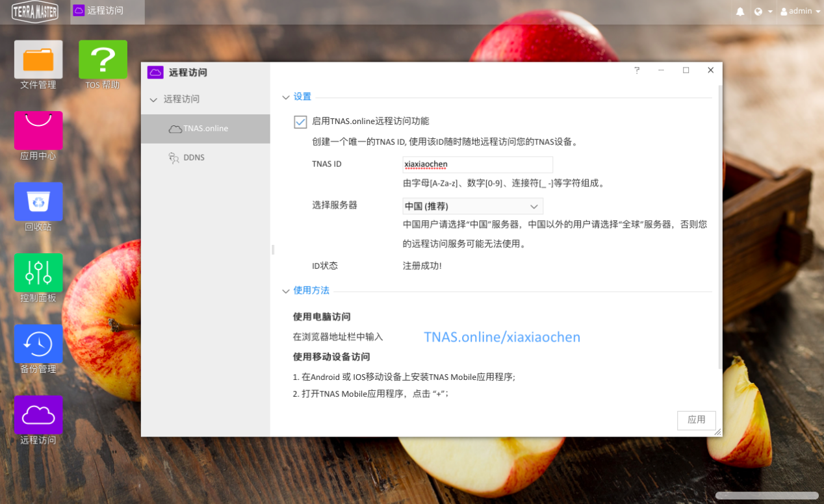Open the server selection dropdown showing 中国 (推荐)
The image size is (824, 504).
click(x=472, y=206)
